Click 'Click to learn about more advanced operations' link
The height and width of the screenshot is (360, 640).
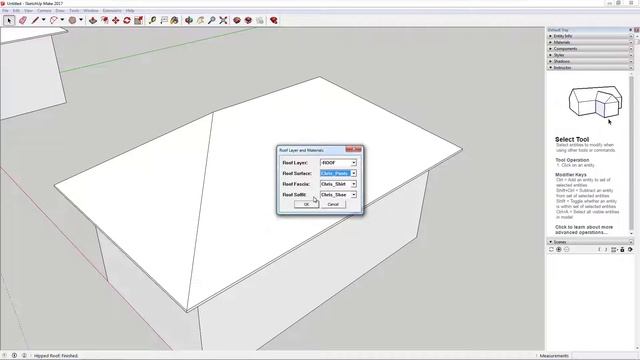[x=584, y=229]
